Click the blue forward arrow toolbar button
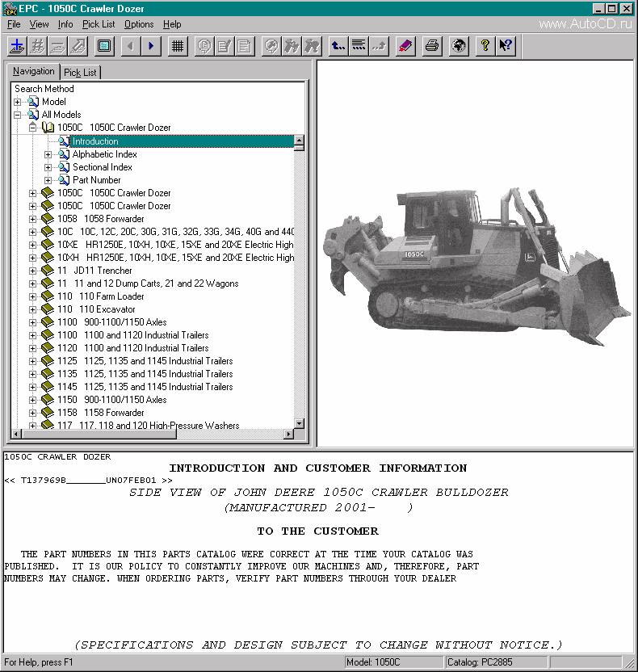Viewport: 638px width, 672px height. pos(151,46)
